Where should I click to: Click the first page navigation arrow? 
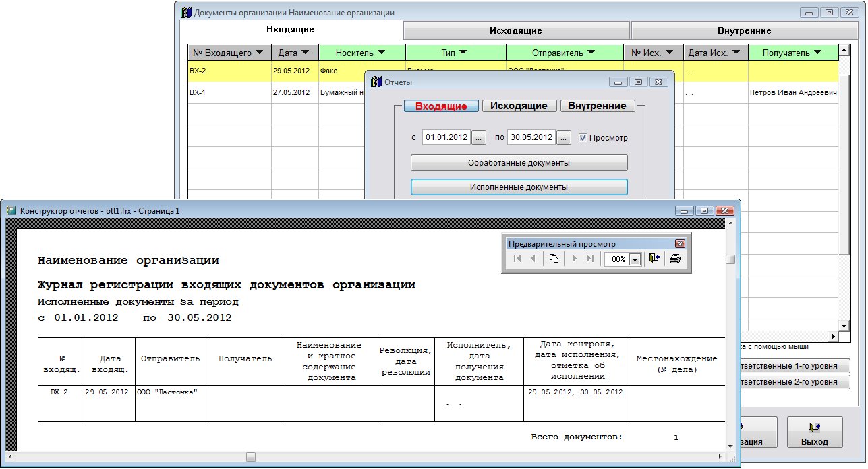(x=517, y=259)
